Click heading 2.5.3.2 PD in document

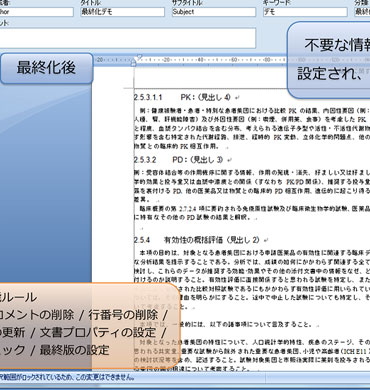(x=178, y=160)
